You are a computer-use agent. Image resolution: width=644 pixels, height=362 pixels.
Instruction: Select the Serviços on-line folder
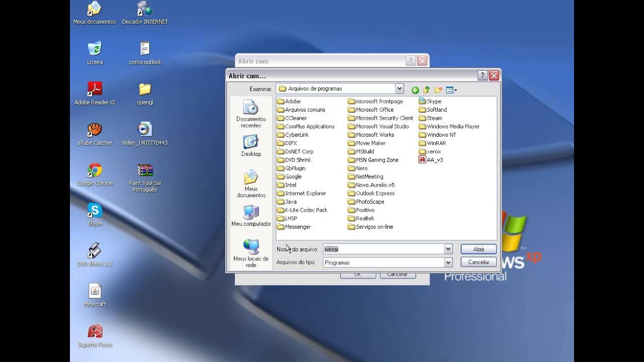pos(371,227)
